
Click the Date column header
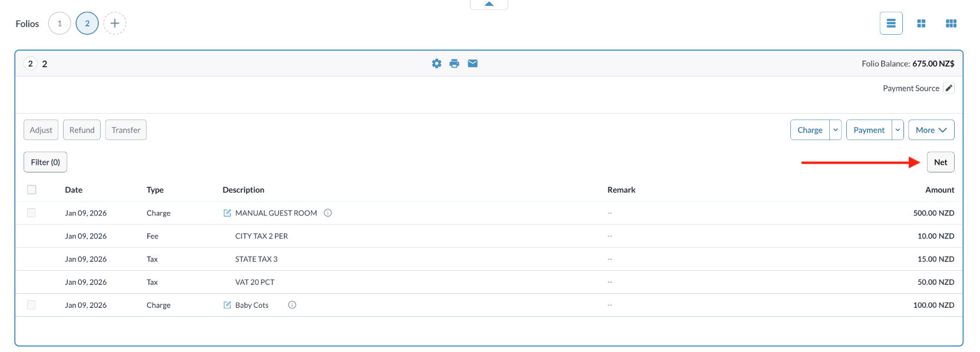pos(74,190)
